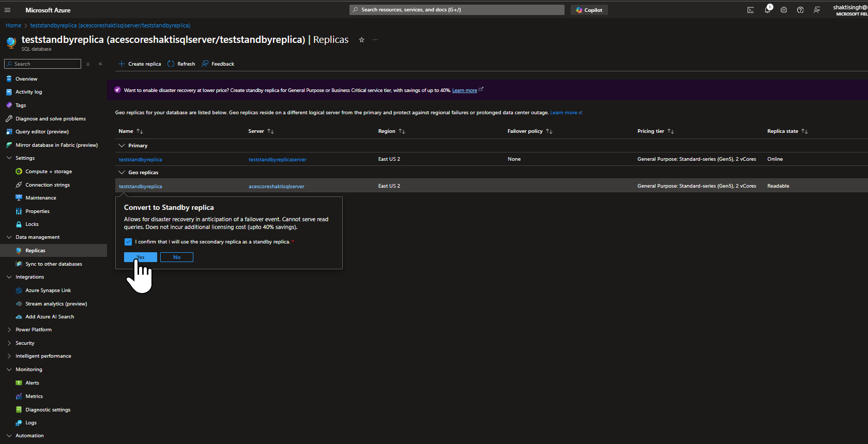Sort table by Server column
This screenshot has width=868, height=444.
[261, 131]
